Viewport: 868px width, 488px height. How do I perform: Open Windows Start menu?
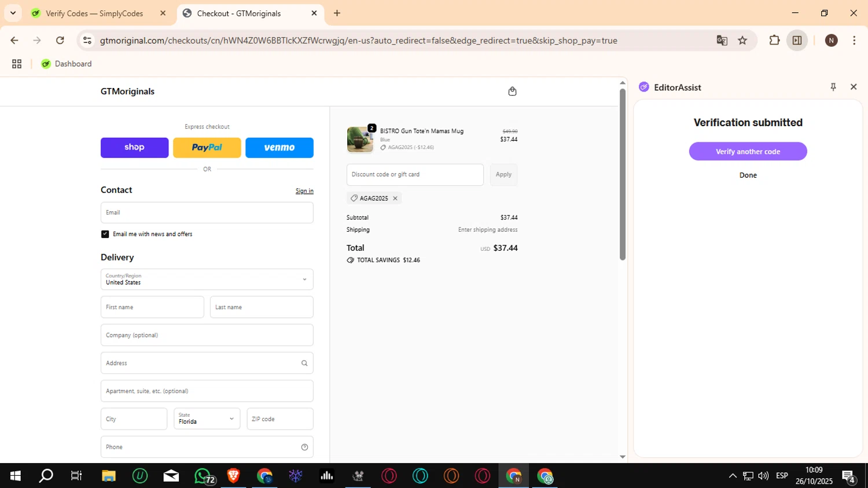[16, 476]
